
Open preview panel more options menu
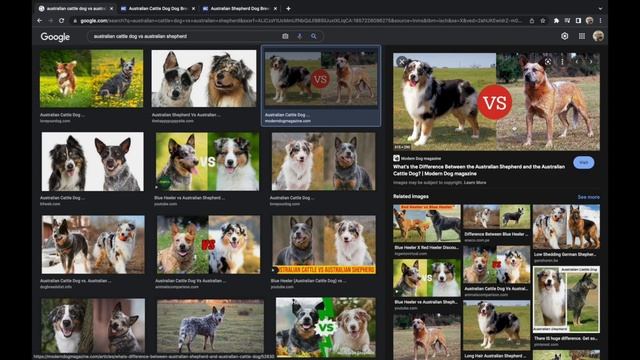[x=562, y=62]
